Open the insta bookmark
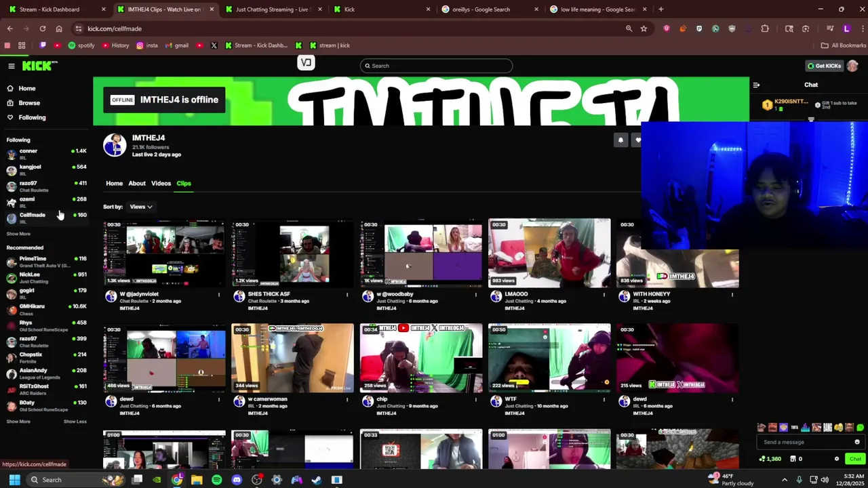The height and width of the screenshot is (488, 868). click(147, 45)
